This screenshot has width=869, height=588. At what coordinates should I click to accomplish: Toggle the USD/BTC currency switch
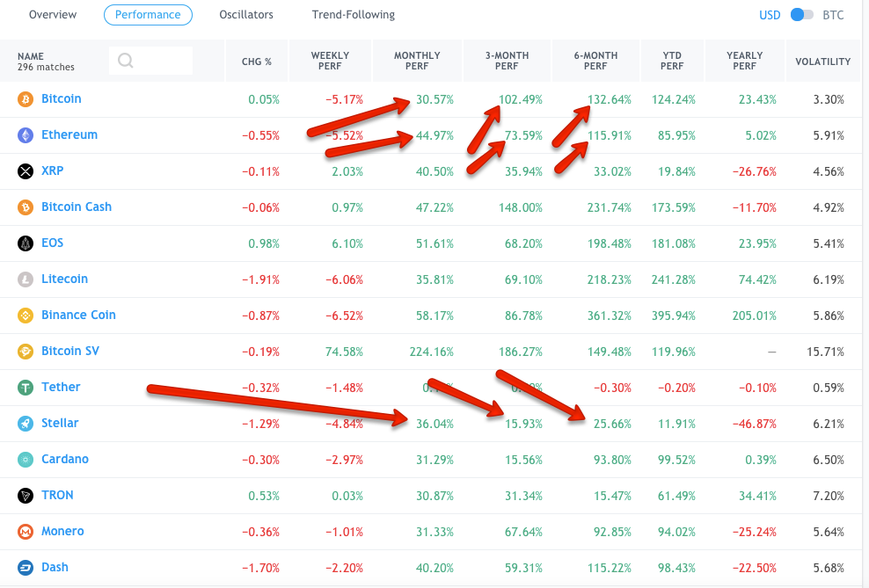[801, 15]
